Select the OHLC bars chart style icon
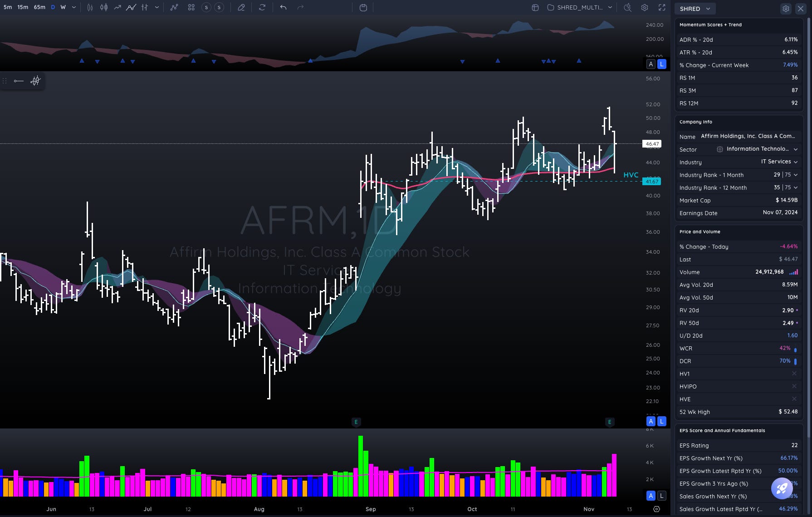The width and height of the screenshot is (812, 517). point(144,7)
